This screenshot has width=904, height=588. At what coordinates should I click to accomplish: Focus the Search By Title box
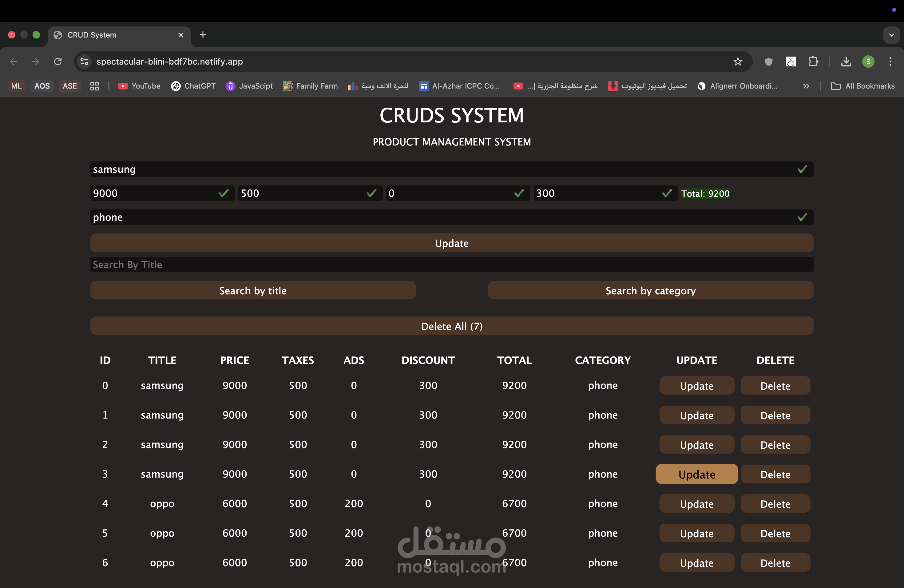[452, 265]
